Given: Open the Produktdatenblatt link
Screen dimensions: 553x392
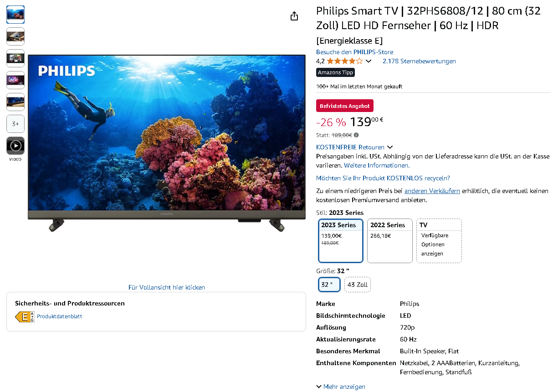Looking at the screenshot, I should pyautogui.click(x=60, y=316).
